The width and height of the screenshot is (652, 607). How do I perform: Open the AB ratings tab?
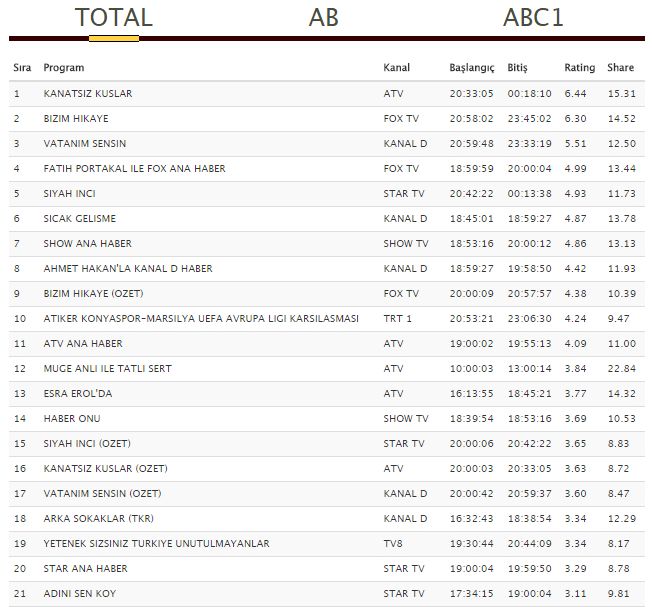324,18
